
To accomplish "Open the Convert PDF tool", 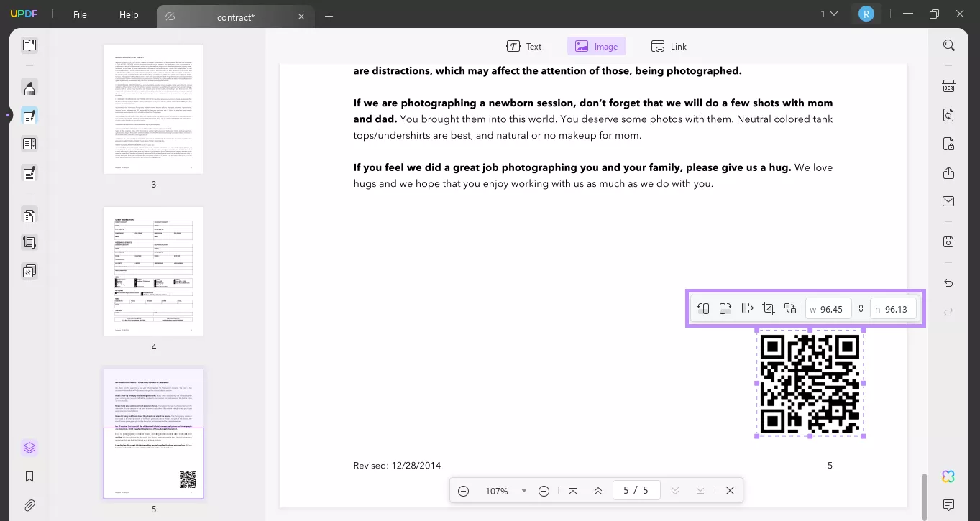I will click(x=949, y=116).
